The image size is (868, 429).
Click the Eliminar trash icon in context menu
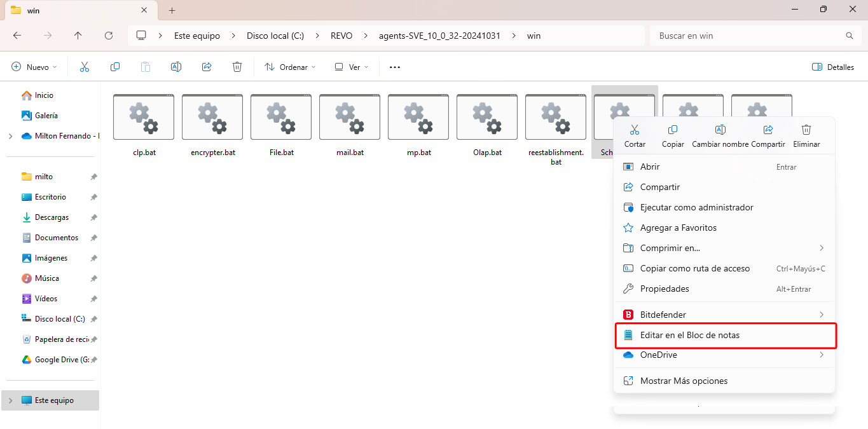tap(806, 130)
